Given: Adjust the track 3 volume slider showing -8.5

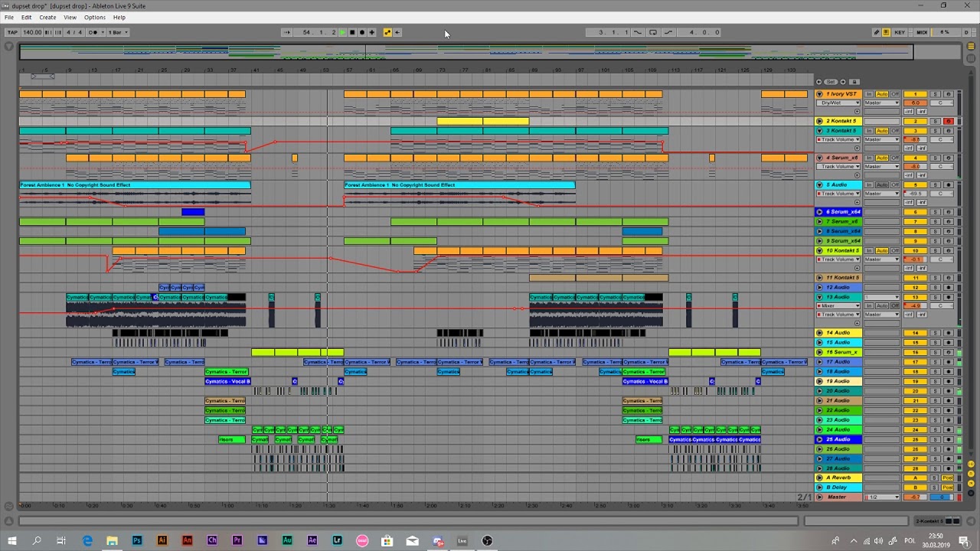Looking at the screenshot, I should pyautogui.click(x=915, y=139).
